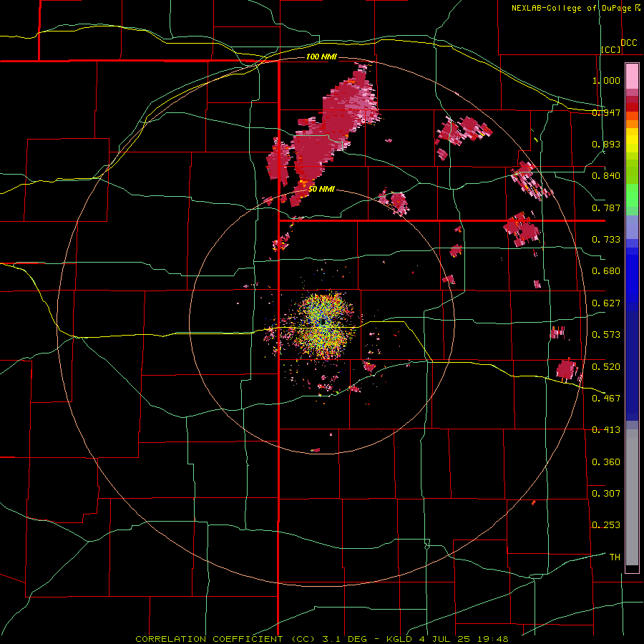Select the 1.000 value on the scale
The image size is (644, 644).
606,80
